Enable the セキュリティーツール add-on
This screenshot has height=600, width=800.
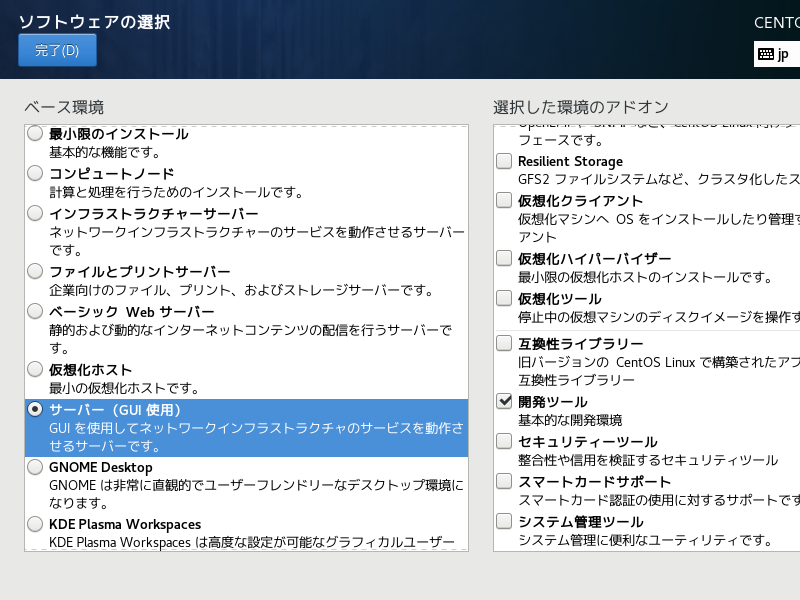505,441
